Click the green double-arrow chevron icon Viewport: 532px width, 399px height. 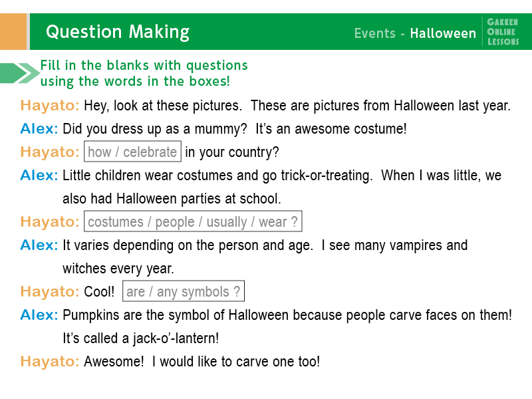(x=20, y=73)
